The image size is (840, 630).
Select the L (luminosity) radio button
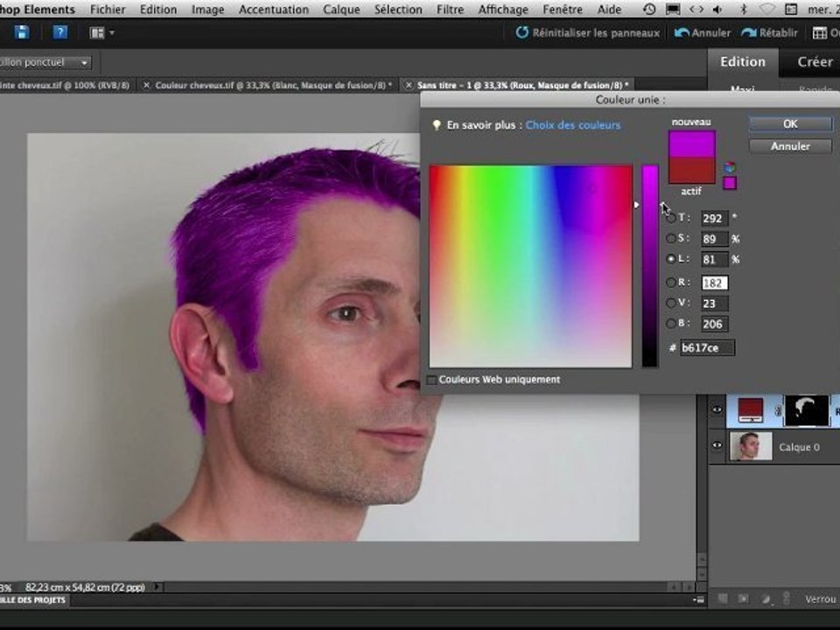[x=671, y=259]
